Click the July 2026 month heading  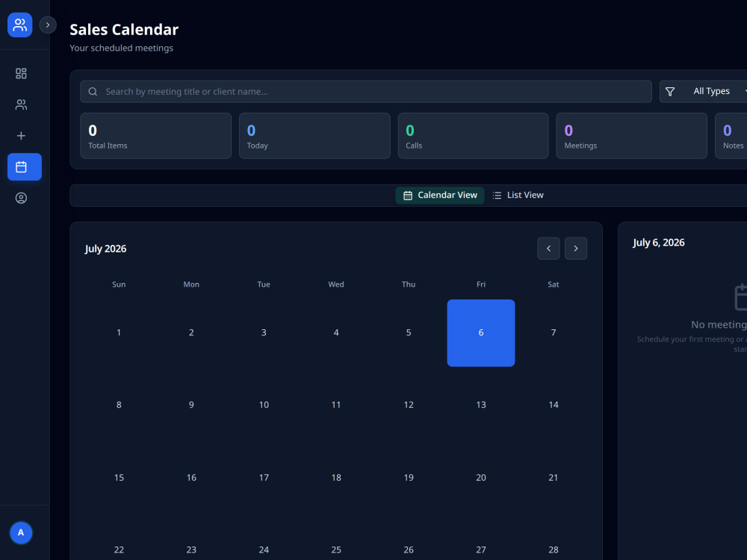[x=106, y=249]
